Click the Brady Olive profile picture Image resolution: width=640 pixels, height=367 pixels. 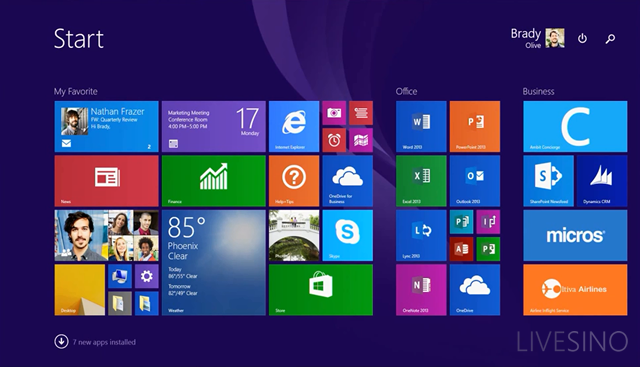[555, 38]
